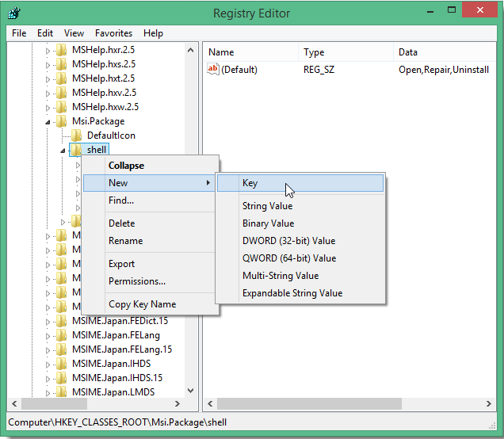
Task: Click the folder icon of MSHelp.hxt.2.5
Action: (x=61, y=78)
